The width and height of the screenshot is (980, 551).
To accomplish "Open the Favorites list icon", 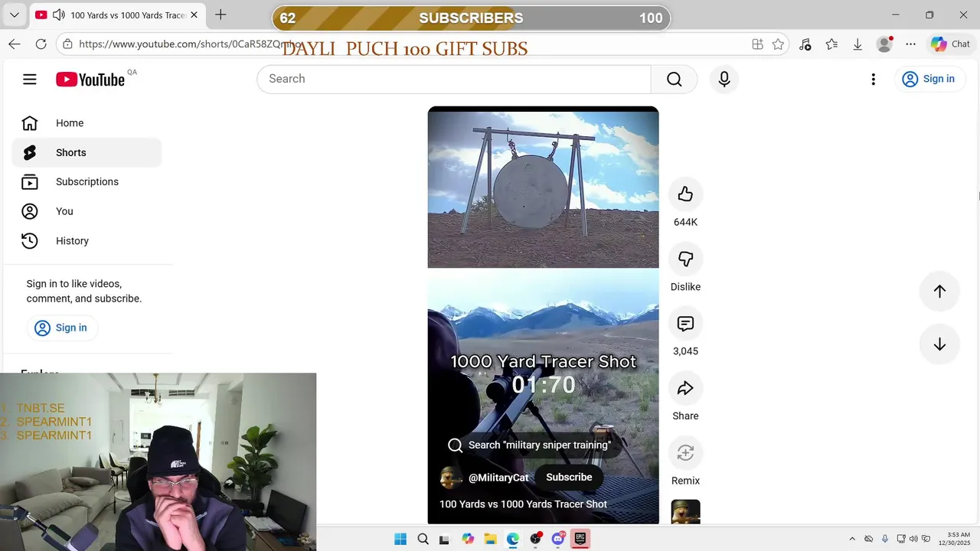I will [831, 44].
